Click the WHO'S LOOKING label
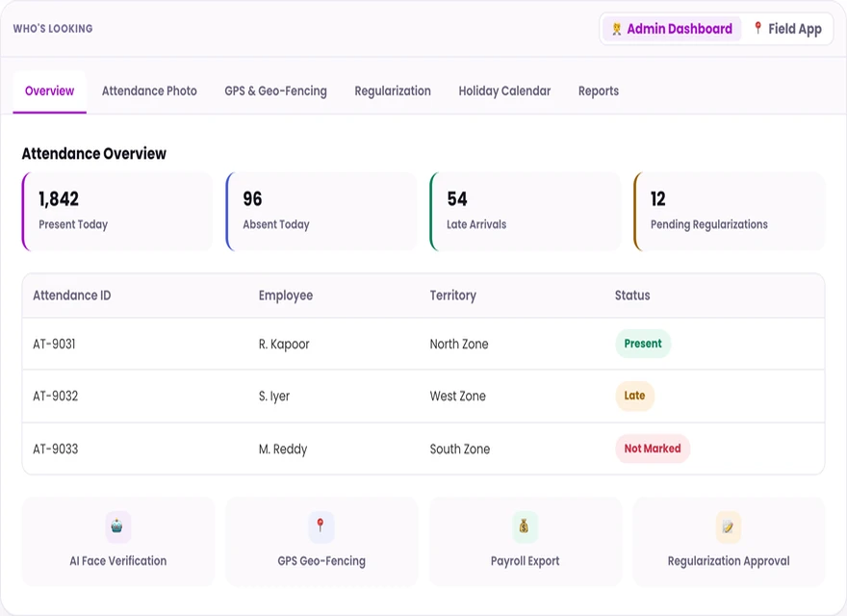Screen dimensions: 847x616 click(x=53, y=29)
